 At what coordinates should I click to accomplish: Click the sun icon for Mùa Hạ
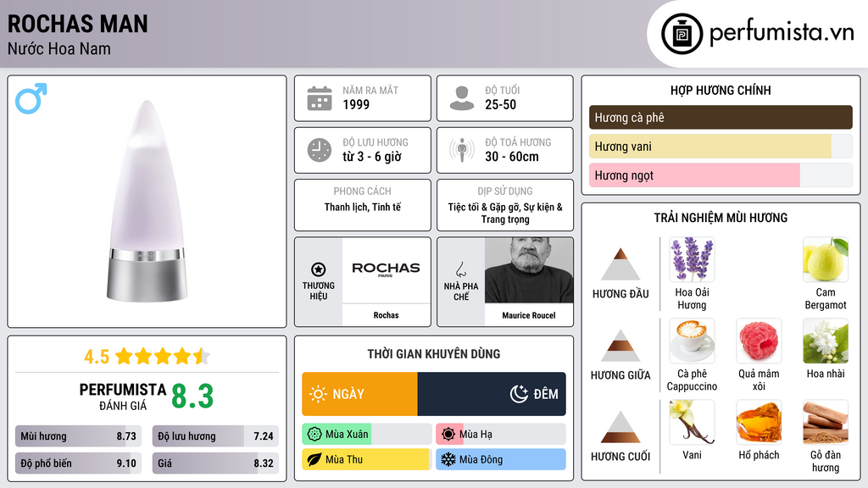[x=448, y=435]
